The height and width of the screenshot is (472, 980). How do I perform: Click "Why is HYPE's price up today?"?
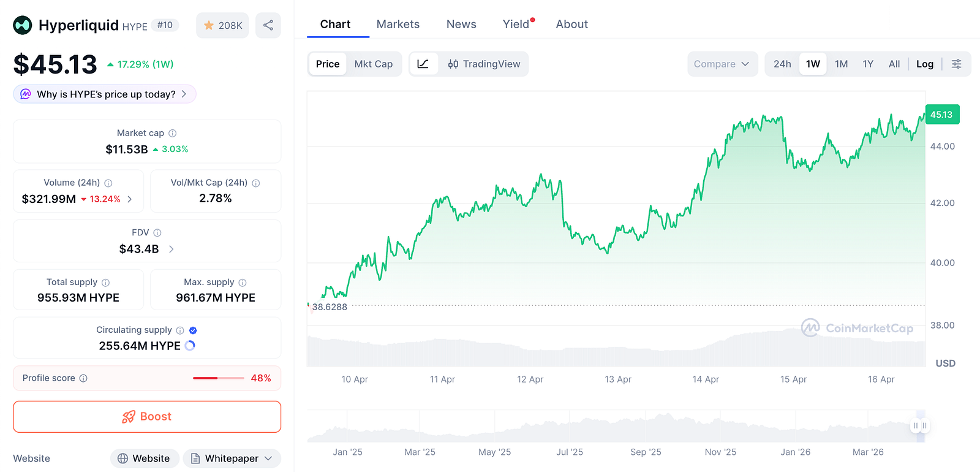[x=105, y=94]
